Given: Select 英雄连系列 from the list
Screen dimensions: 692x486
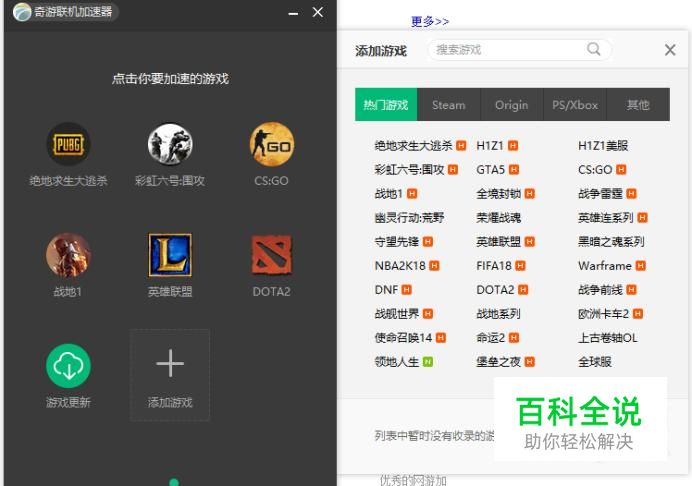Looking at the screenshot, I should pos(606,218).
